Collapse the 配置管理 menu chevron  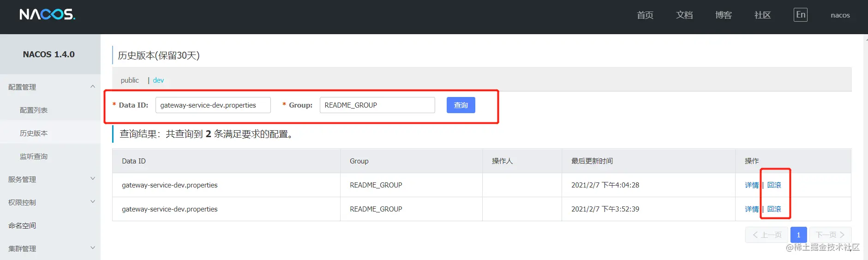[93, 86]
